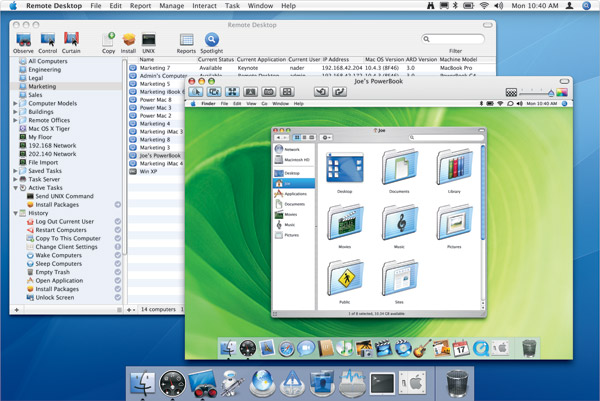Click the Spotlight search icon in toolbar
Viewport: 600px width, 401px height.
[211, 38]
